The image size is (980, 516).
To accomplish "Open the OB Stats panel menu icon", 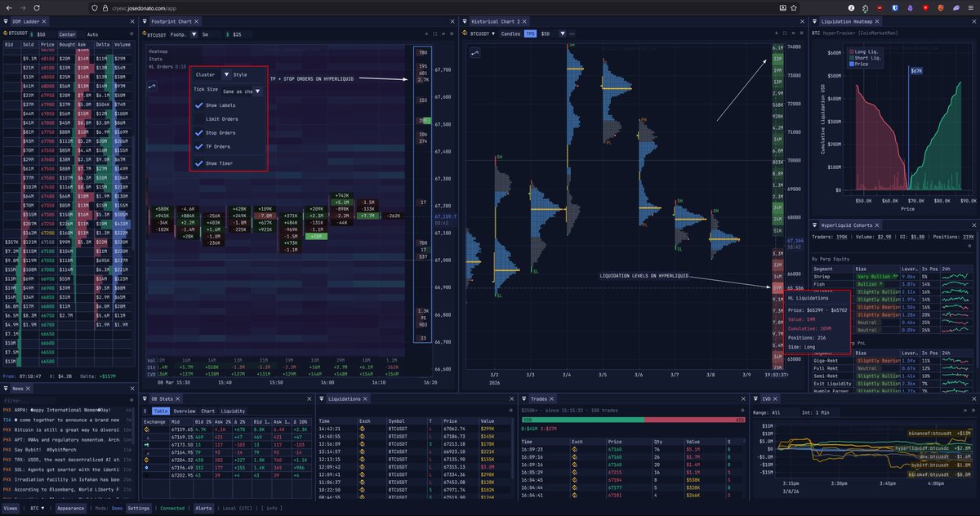I will (x=145, y=398).
